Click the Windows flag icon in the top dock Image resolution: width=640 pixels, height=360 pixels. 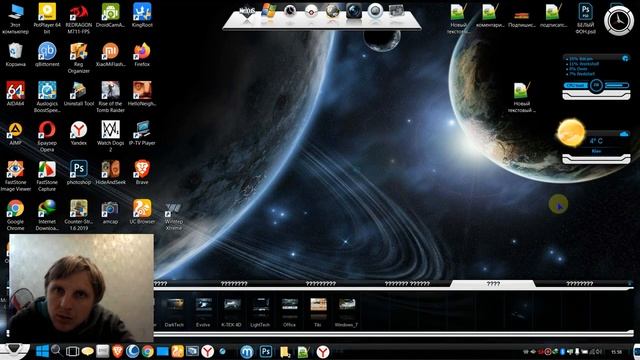(x=269, y=11)
